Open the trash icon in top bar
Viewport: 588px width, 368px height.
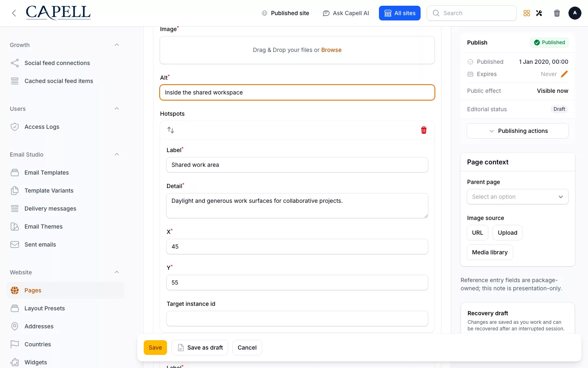click(x=557, y=13)
